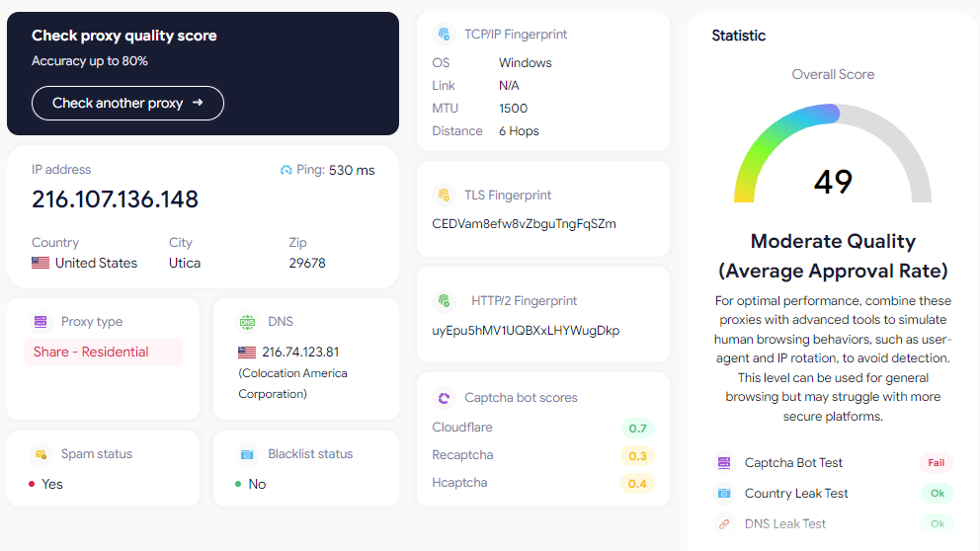980x551 pixels.
Task: Select the TLS fingerprint hash CEDVam8efw8vZbguTngFqSZm
Action: pyautogui.click(x=524, y=223)
